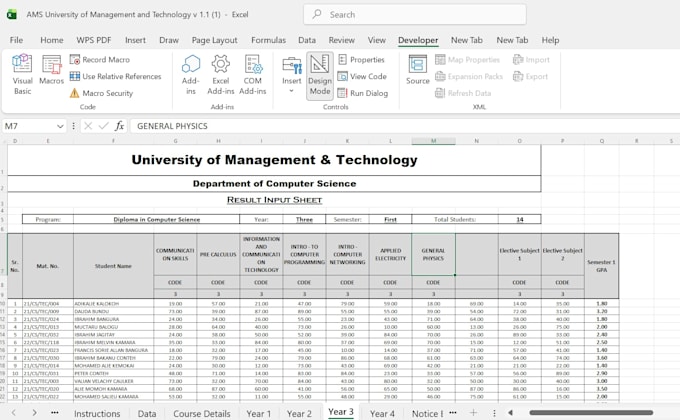Select the Year 3 sheet tab
680x420 pixels.
coord(341,412)
